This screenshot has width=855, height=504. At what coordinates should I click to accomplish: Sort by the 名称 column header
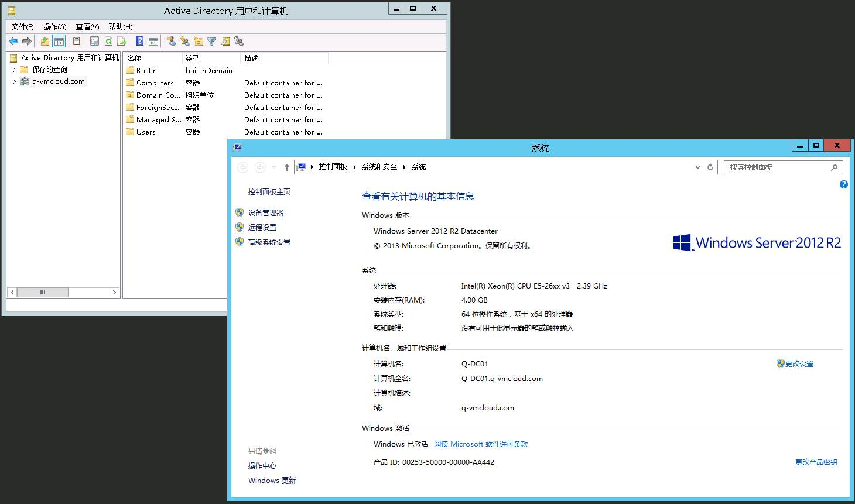pyautogui.click(x=153, y=58)
